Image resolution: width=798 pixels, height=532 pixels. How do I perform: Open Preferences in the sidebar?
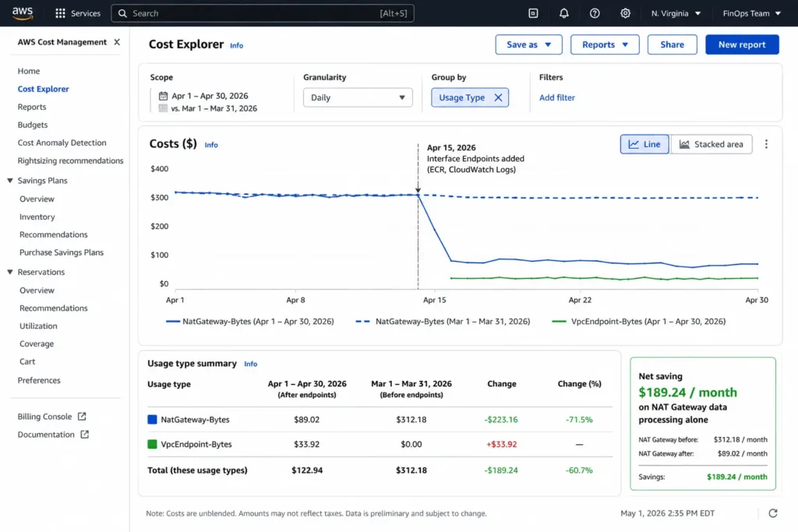[39, 380]
